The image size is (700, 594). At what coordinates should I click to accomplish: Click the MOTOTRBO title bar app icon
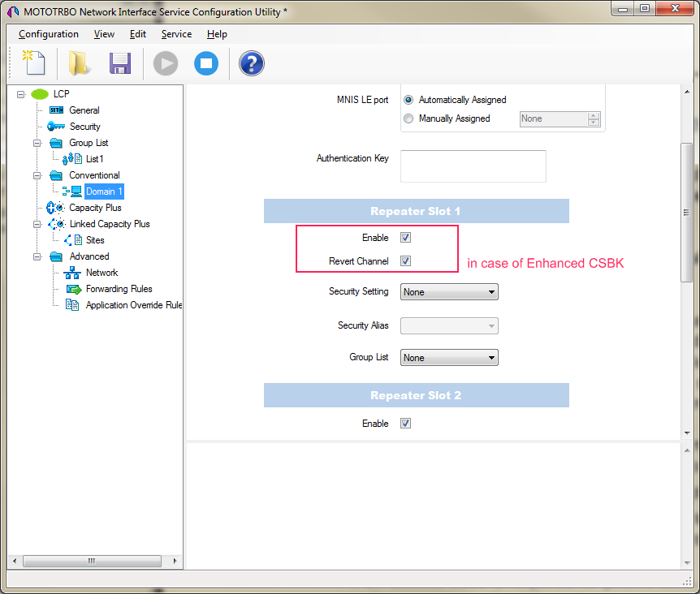[x=13, y=12]
